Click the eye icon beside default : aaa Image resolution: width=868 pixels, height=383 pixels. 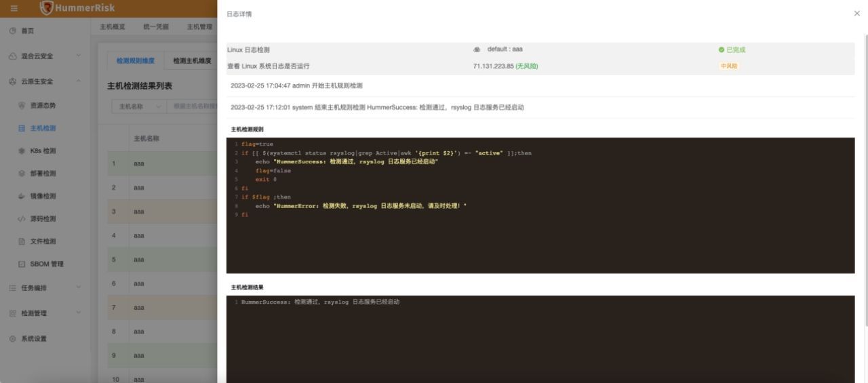[477, 49]
